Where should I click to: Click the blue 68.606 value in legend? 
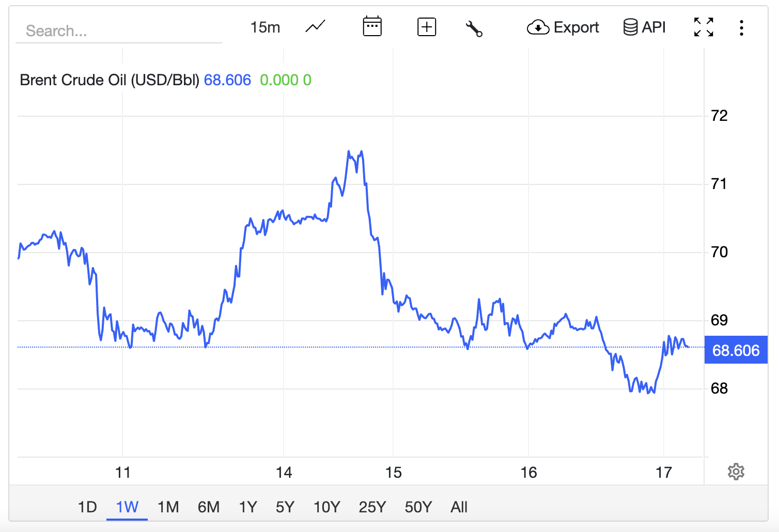(227, 80)
